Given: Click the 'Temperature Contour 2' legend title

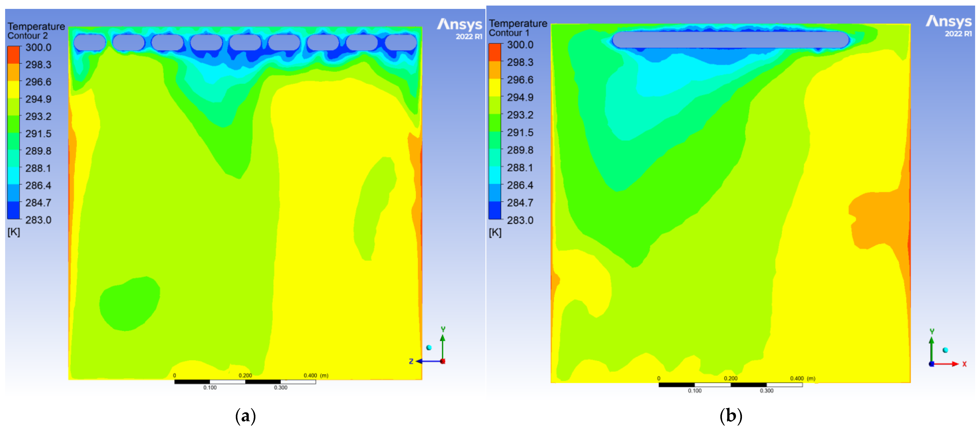Looking at the screenshot, I should click(x=36, y=31).
